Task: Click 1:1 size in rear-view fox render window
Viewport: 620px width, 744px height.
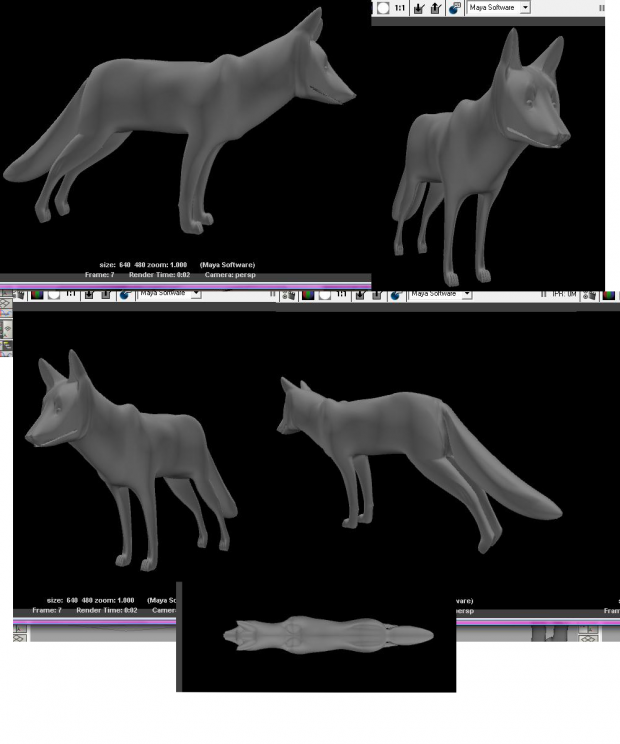Action: 342,294
